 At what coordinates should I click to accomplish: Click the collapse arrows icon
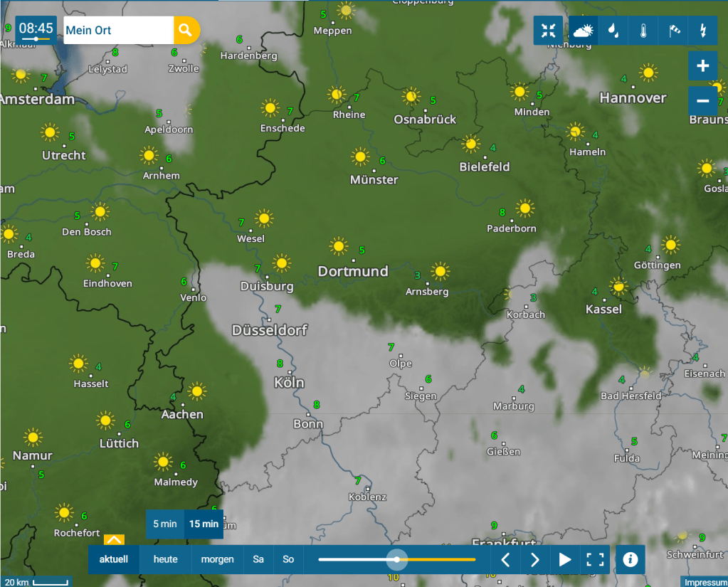549,31
